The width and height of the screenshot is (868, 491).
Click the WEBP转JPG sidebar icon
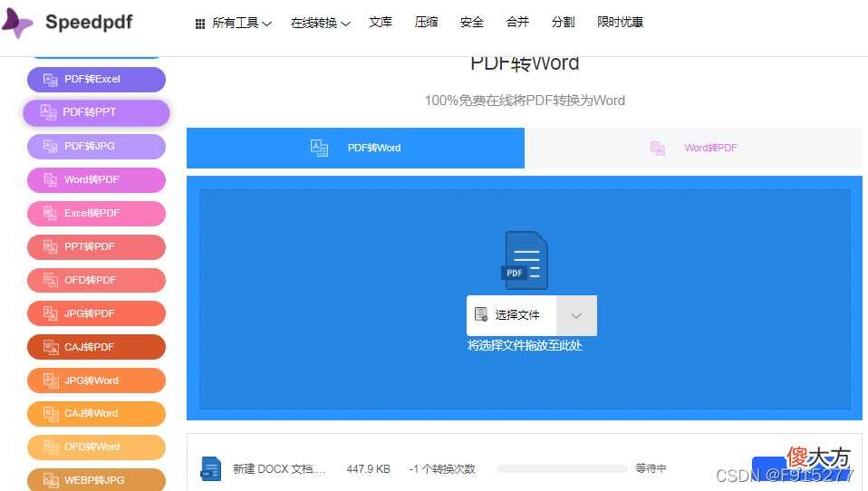pyautogui.click(x=51, y=480)
